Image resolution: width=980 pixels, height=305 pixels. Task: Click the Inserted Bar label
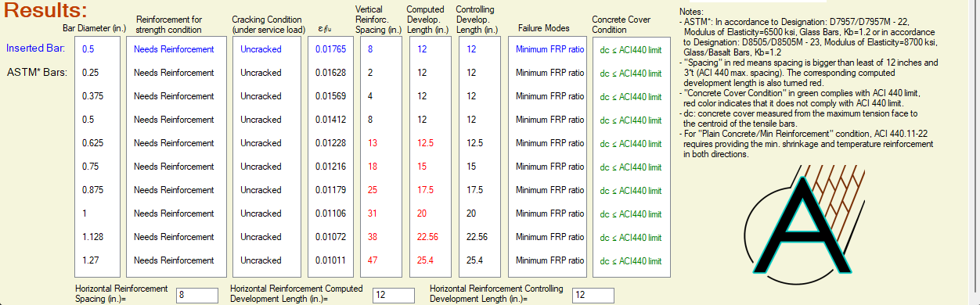tap(35, 48)
